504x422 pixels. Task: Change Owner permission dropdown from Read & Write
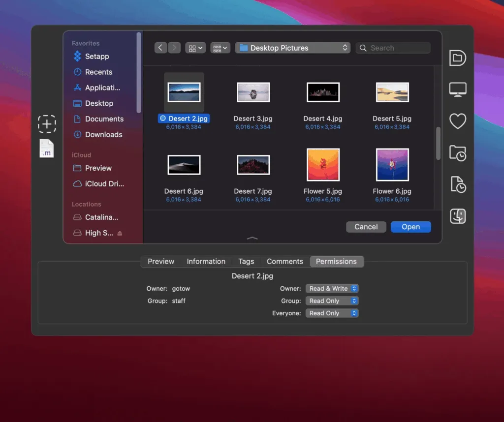pyautogui.click(x=332, y=288)
